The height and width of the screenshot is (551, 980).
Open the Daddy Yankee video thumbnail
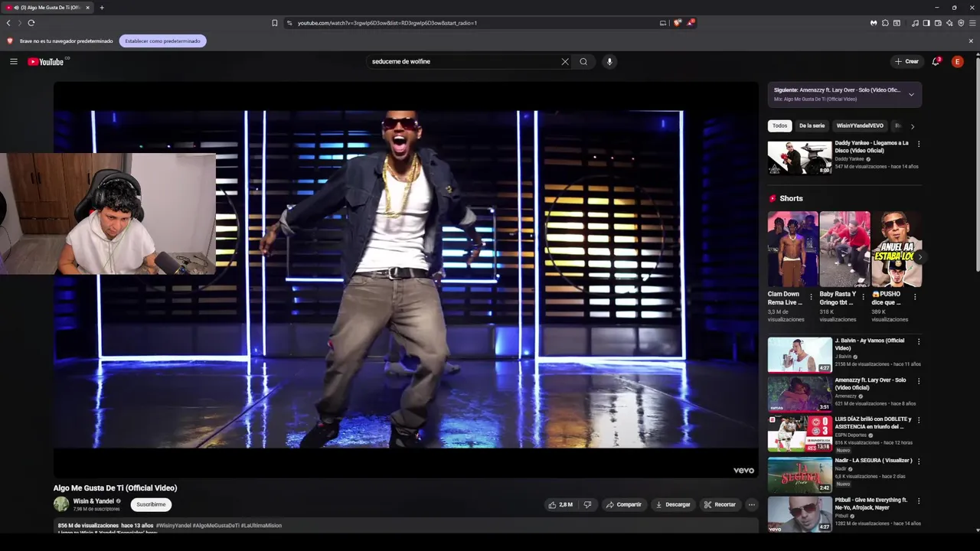799,157
